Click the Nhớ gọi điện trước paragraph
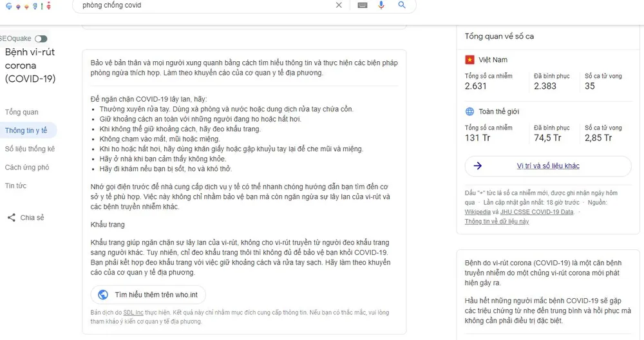This screenshot has height=340, width=644. click(240, 196)
